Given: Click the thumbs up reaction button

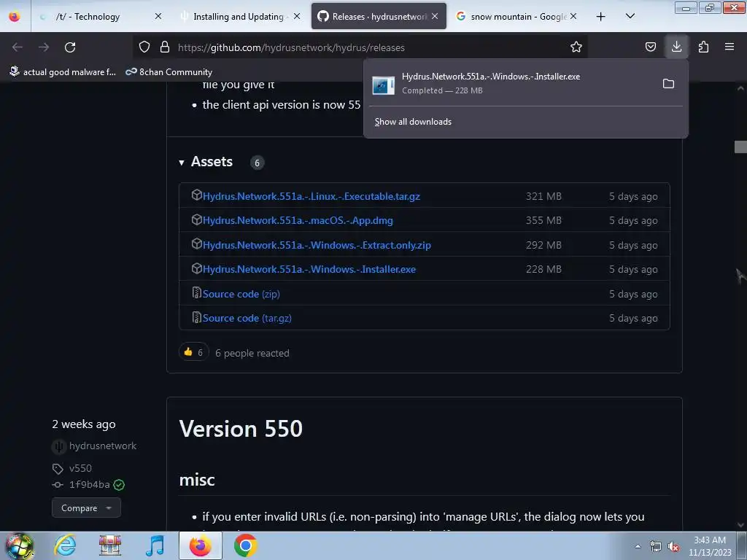Looking at the screenshot, I should click(194, 352).
